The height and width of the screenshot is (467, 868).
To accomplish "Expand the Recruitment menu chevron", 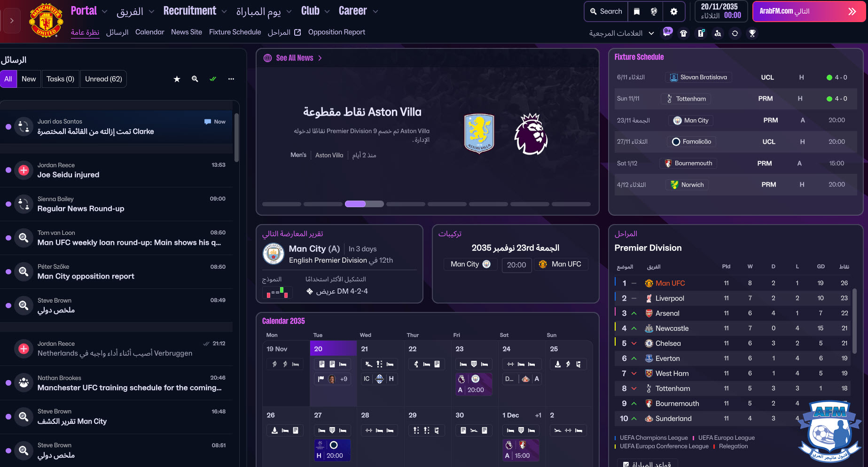I will tap(224, 11).
